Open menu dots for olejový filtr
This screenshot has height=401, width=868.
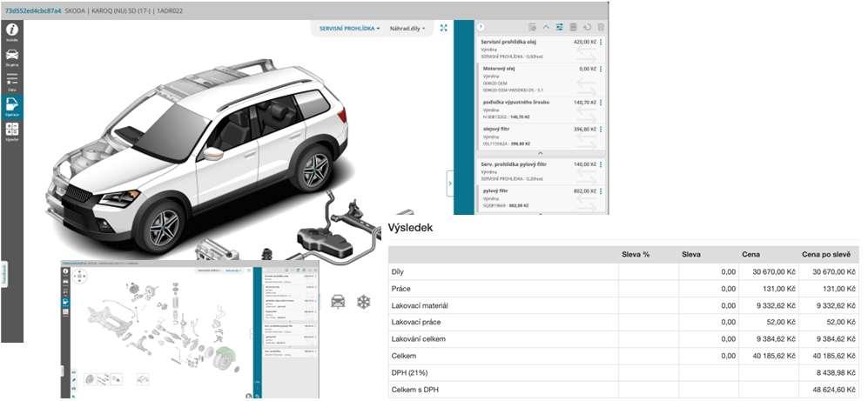click(602, 129)
